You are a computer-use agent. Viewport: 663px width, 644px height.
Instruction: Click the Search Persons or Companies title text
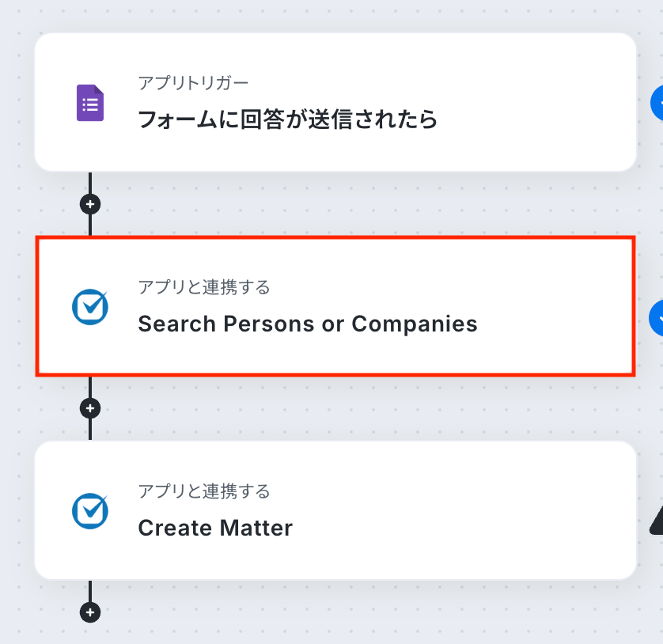[308, 324]
